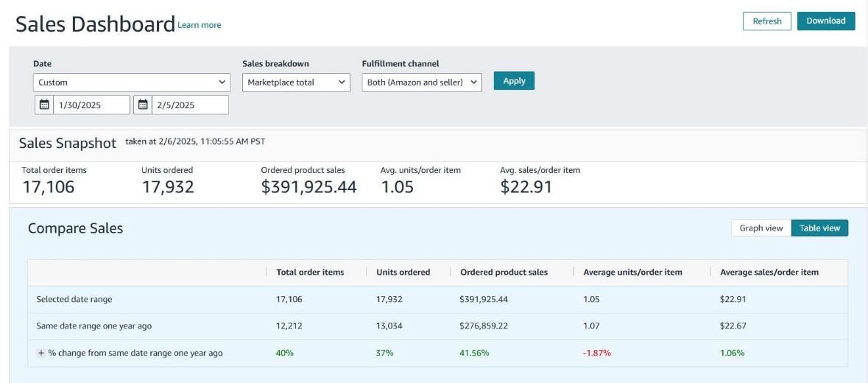Screen dimensions: 868x383
Task: Click the Total order items column header
Action: (x=310, y=273)
